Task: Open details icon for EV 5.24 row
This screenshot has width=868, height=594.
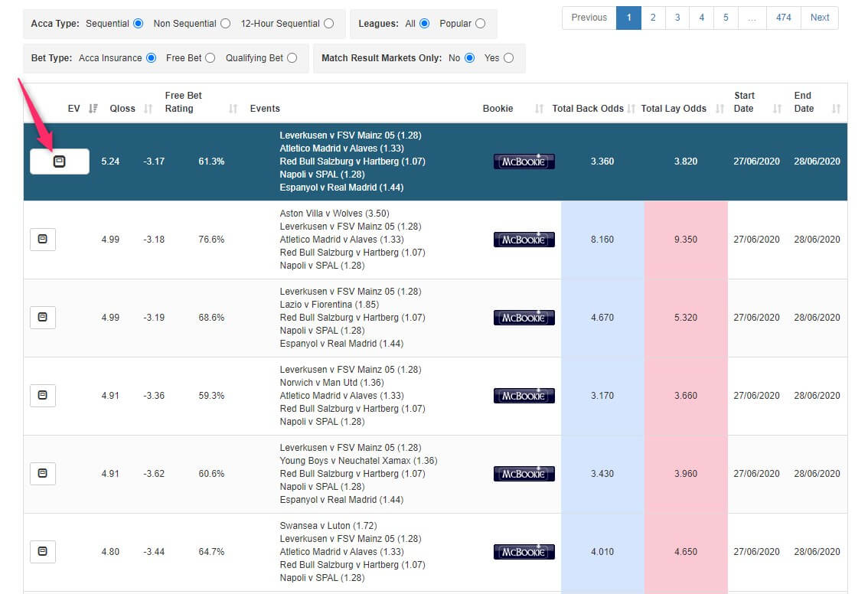Action: pyautogui.click(x=59, y=162)
